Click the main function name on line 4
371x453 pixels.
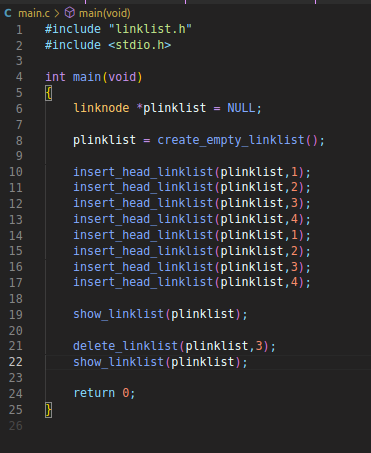tap(87, 77)
